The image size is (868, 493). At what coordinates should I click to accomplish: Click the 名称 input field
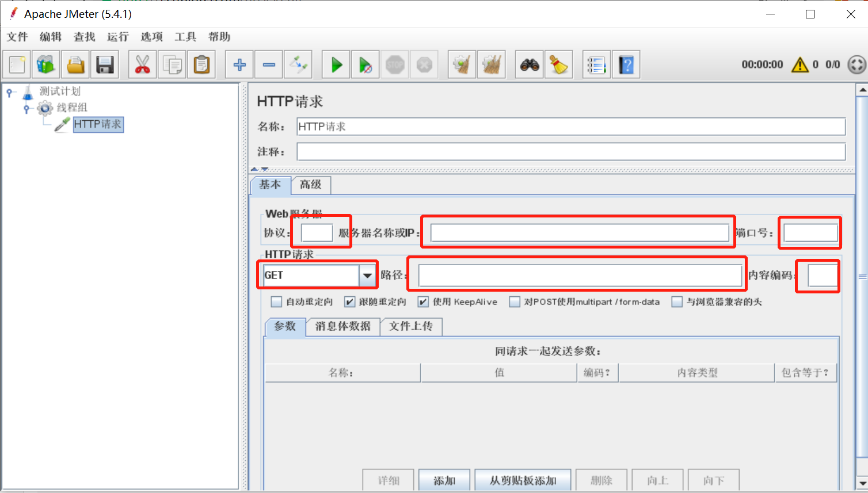coord(571,127)
